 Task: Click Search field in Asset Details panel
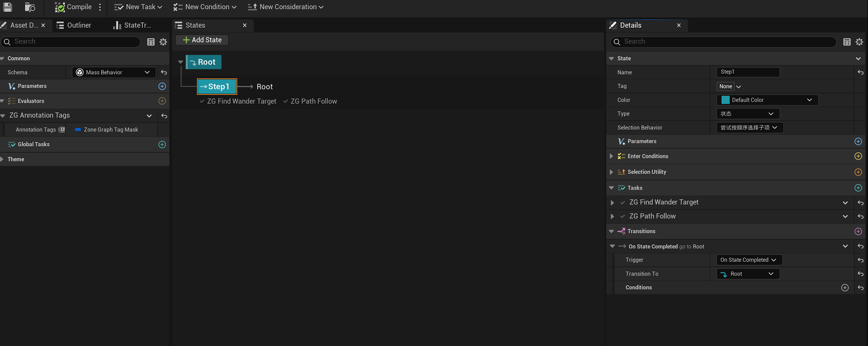click(x=71, y=41)
